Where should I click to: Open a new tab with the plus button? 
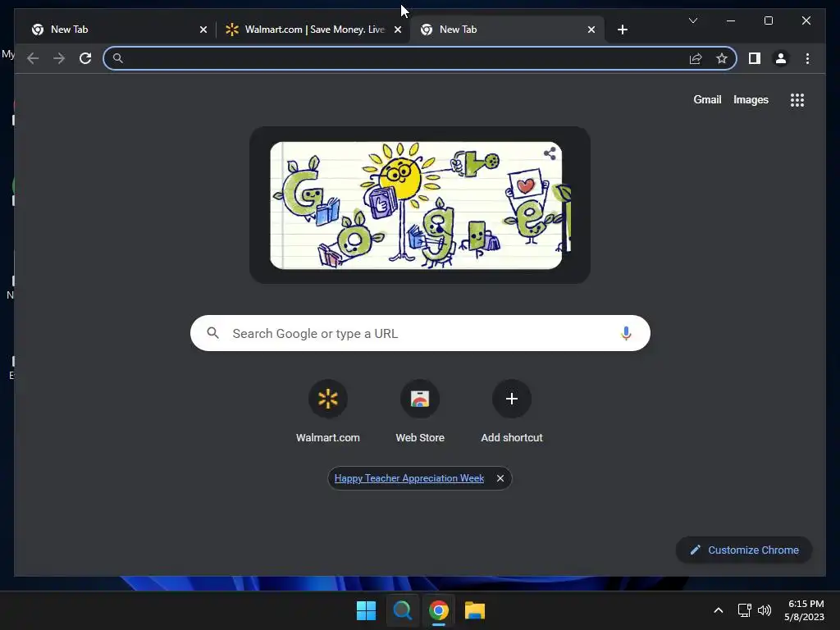[622, 30]
